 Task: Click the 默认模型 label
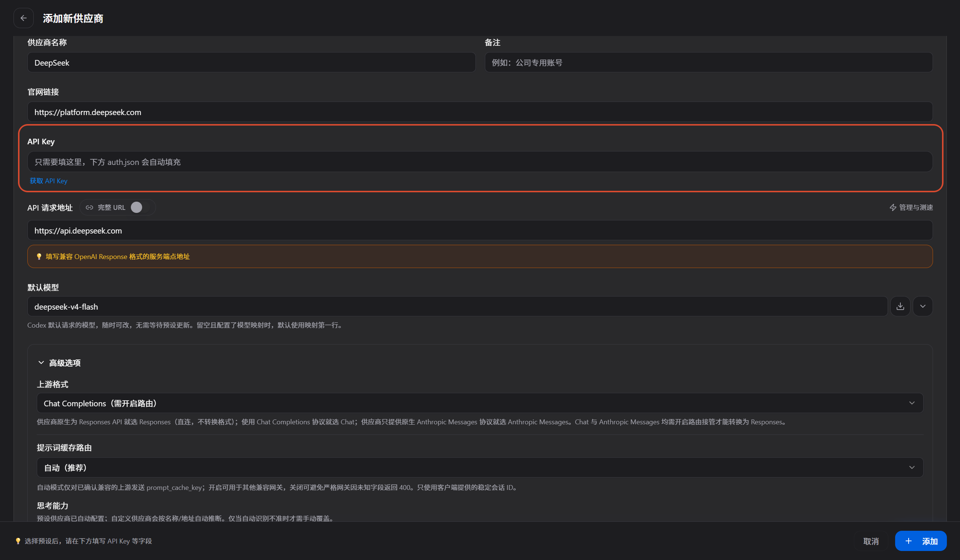pos(43,287)
